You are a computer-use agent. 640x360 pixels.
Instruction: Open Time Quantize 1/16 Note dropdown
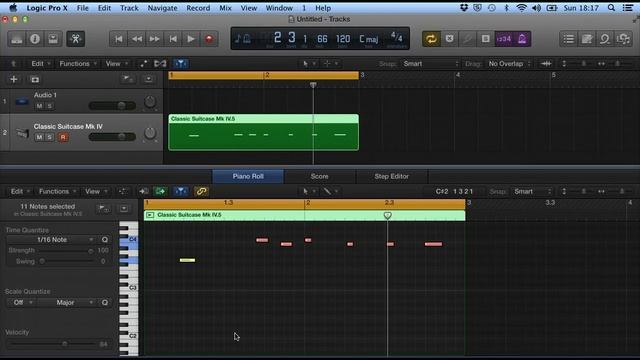[51, 240]
